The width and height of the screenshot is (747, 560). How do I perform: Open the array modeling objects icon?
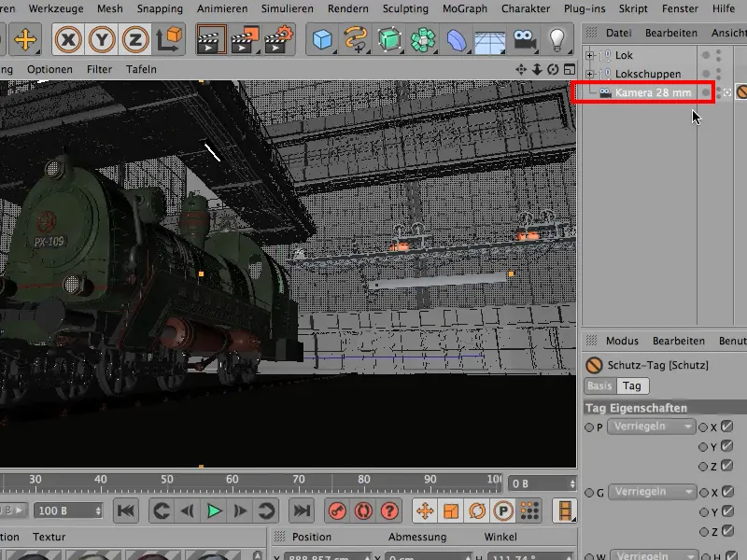(423, 39)
